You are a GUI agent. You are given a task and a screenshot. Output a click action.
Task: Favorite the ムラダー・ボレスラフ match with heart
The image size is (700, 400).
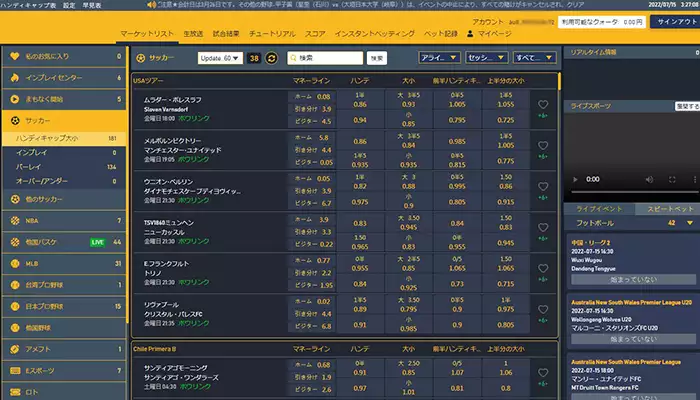tap(543, 104)
